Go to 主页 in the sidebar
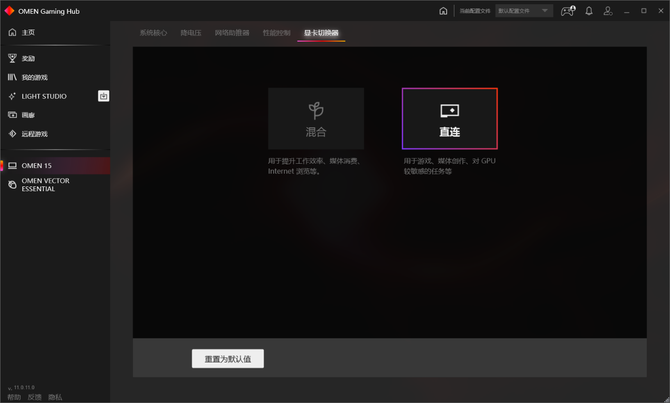 pyautogui.click(x=55, y=32)
